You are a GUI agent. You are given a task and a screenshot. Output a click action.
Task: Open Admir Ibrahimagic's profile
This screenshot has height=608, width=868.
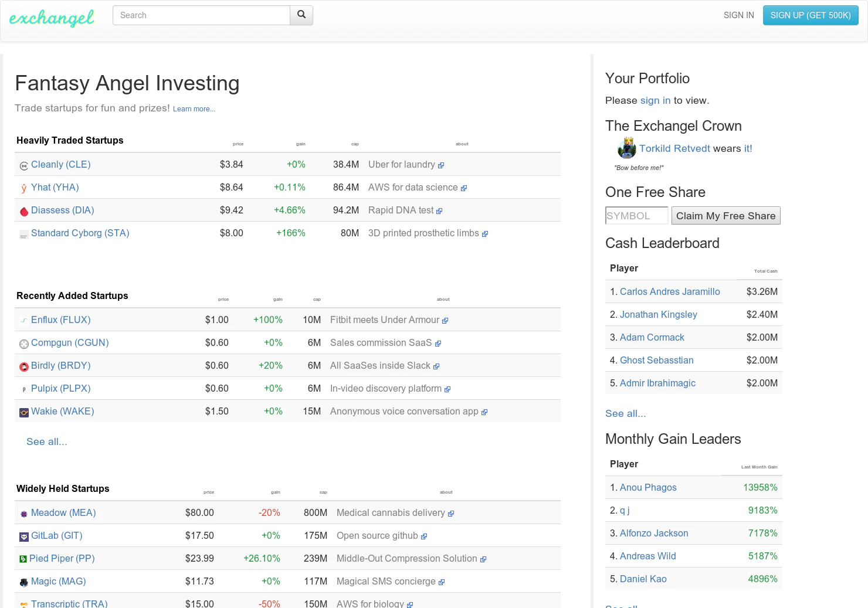point(657,383)
